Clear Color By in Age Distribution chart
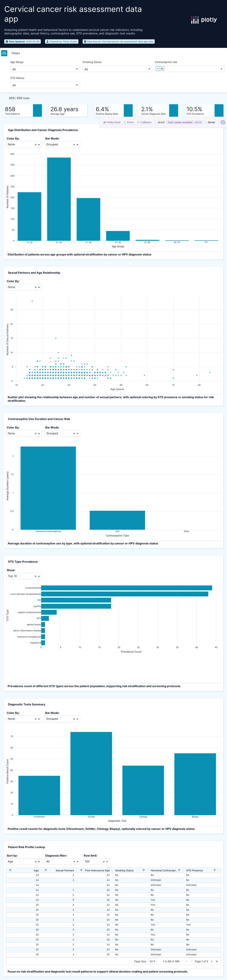227x980 pixels. click(35, 144)
